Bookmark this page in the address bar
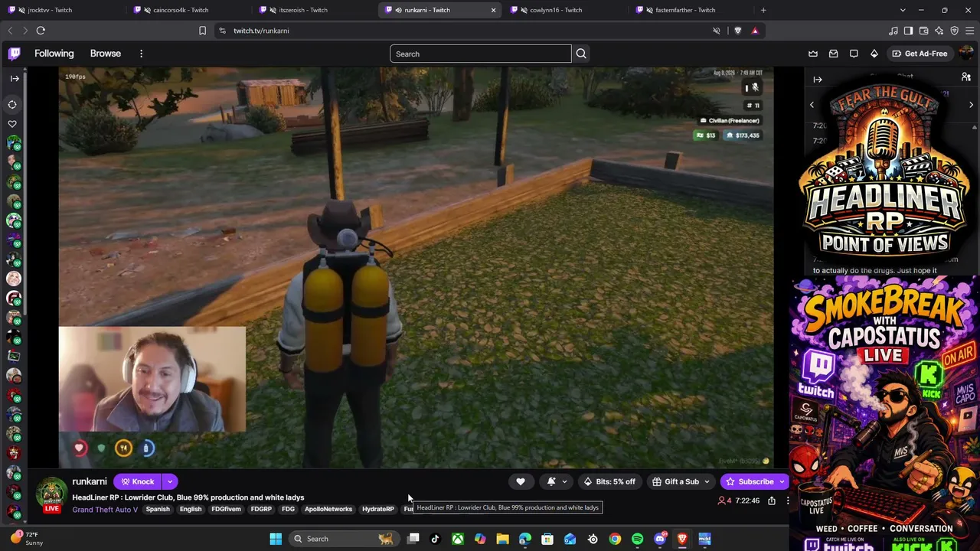This screenshot has width=980, height=551. tap(202, 31)
